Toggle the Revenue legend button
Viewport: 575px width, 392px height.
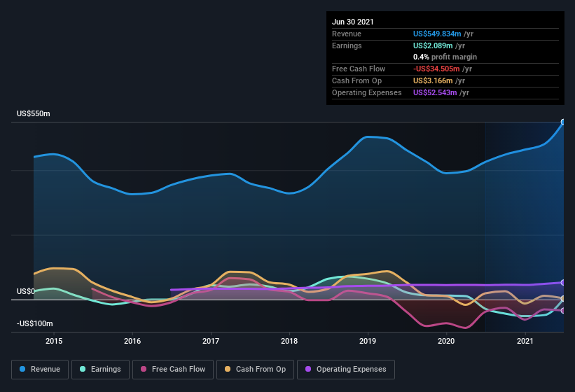point(40,370)
